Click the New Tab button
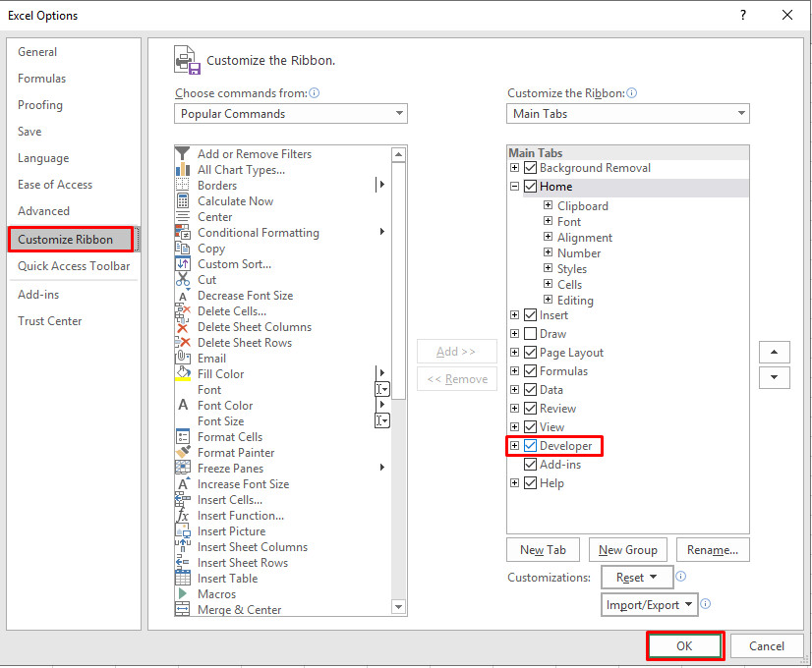This screenshot has height=668, width=812. [x=543, y=549]
